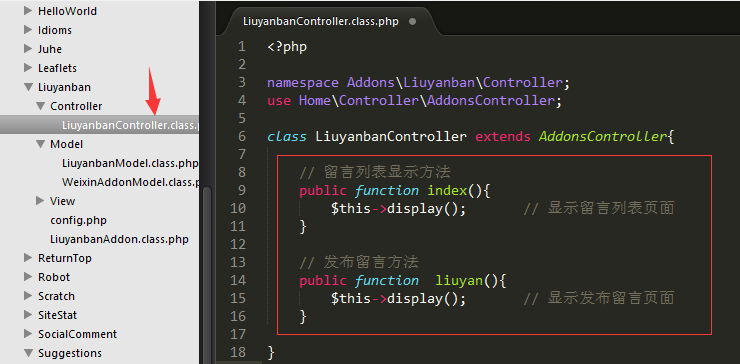Select the Juhe folder label
The height and width of the screenshot is (364, 740).
click(50, 49)
